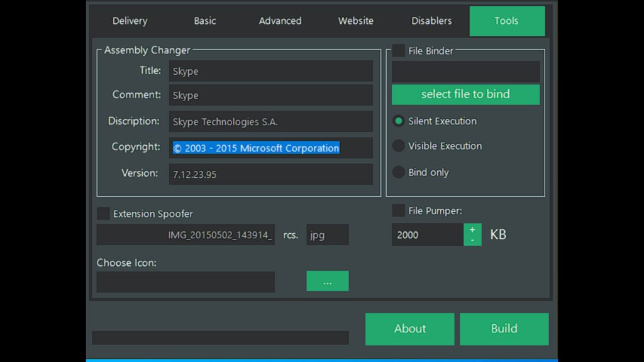The height and width of the screenshot is (362, 644).
Task: Open the Disablers tab
Action: (431, 21)
